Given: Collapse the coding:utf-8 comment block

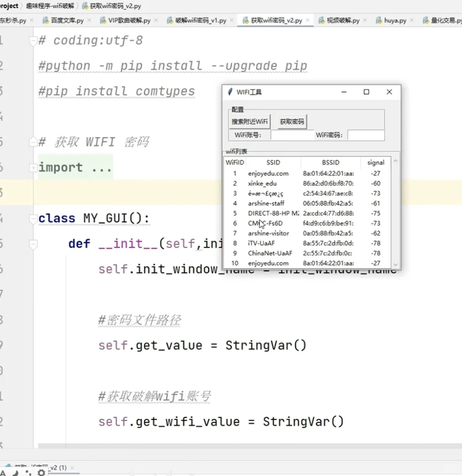Looking at the screenshot, I should tap(33, 41).
